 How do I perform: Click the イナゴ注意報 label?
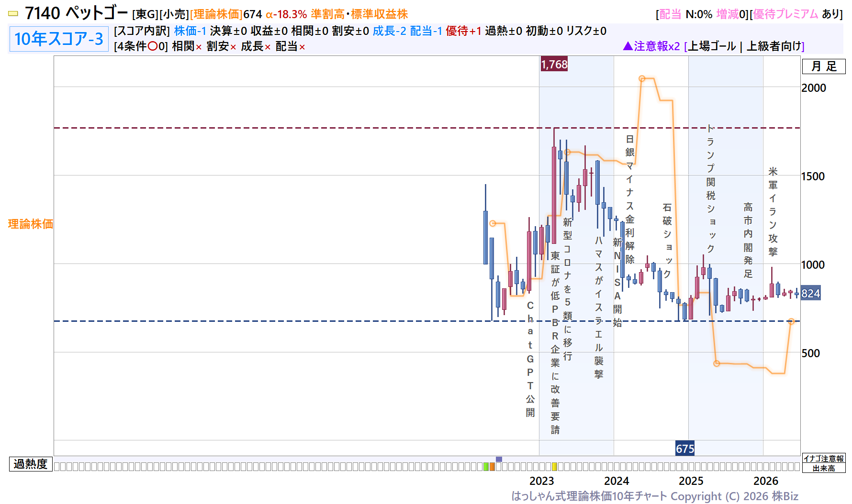click(x=824, y=459)
